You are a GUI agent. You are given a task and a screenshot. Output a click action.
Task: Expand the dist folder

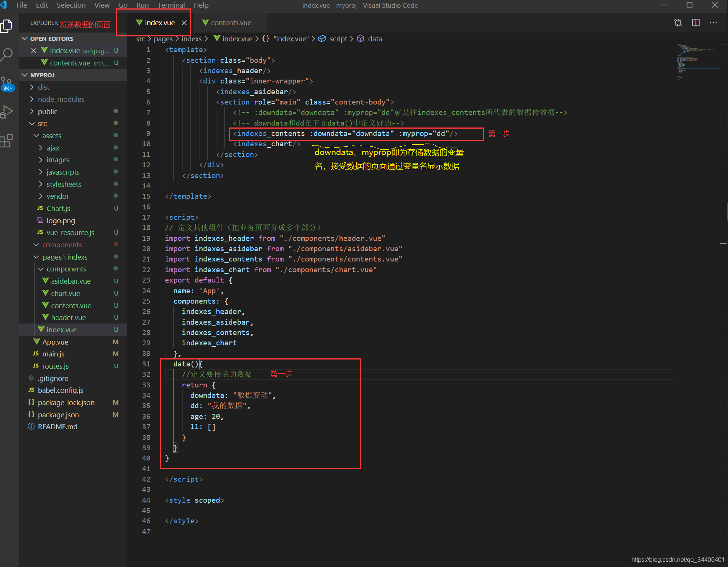pyautogui.click(x=32, y=87)
